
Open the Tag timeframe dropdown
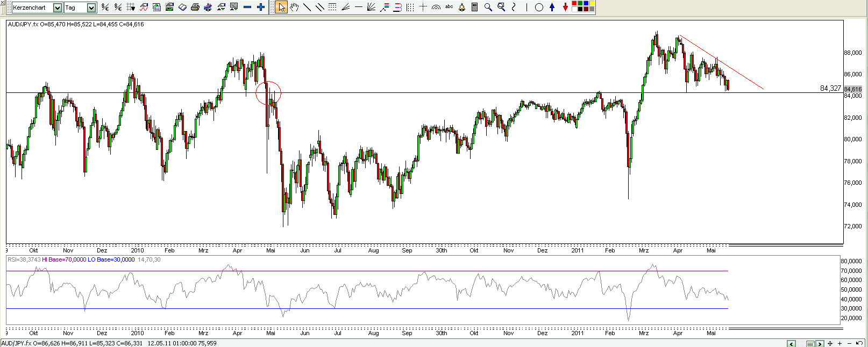pyautogui.click(x=91, y=8)
